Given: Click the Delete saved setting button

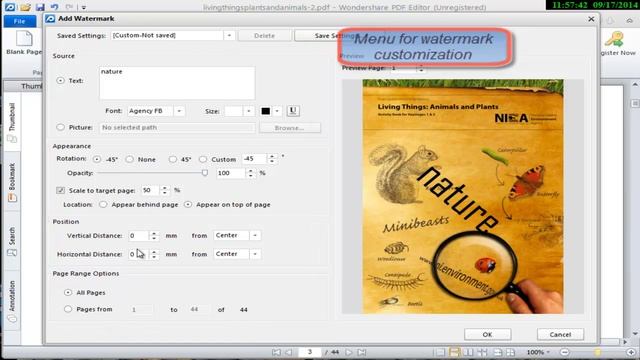Looking at the screenshot, I should click(x=264, y=36).
